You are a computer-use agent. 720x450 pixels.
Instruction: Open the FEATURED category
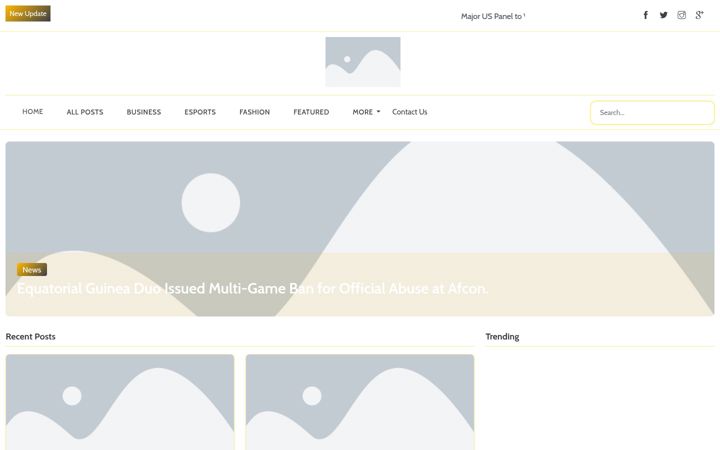tap(311, 112)
